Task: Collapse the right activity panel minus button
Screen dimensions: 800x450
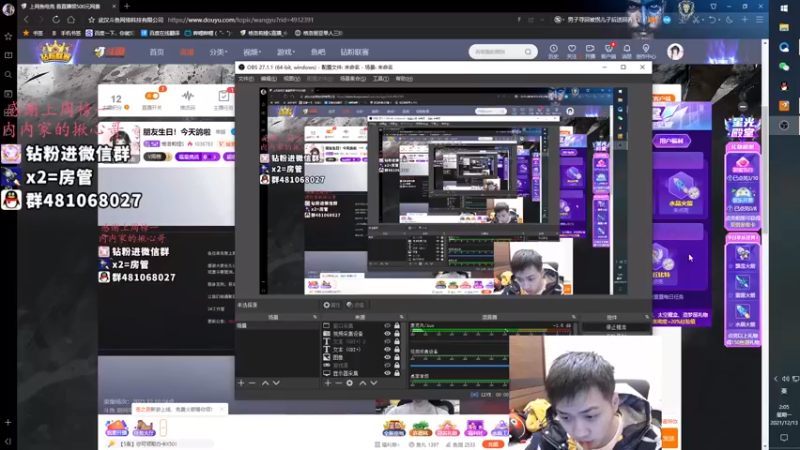Action: pyautogui.click(x=743, y=107)
